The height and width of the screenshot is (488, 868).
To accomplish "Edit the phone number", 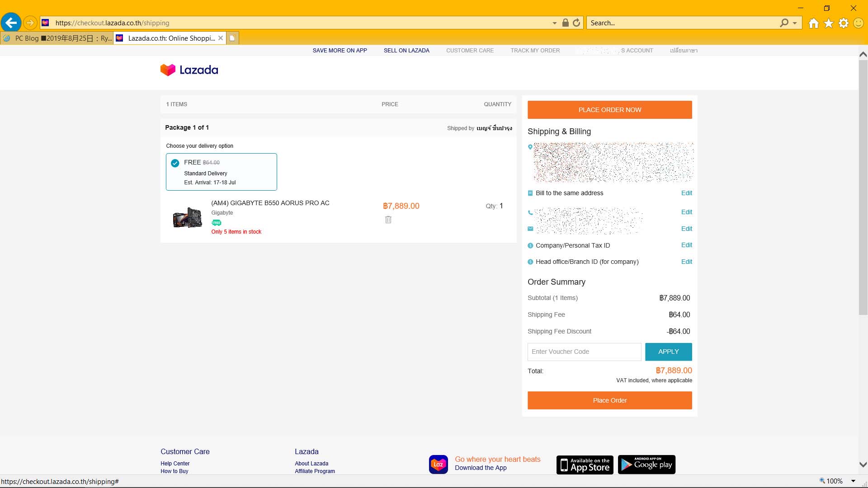I will 686,212.
